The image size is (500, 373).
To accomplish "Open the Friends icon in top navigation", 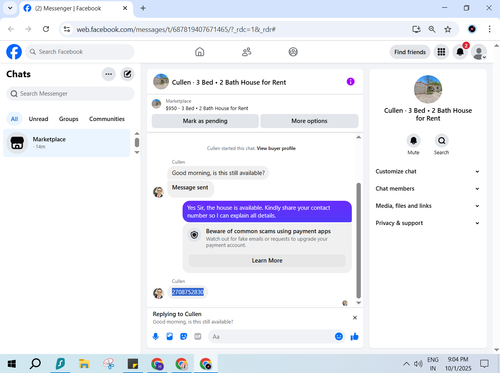I will point(246,52).
